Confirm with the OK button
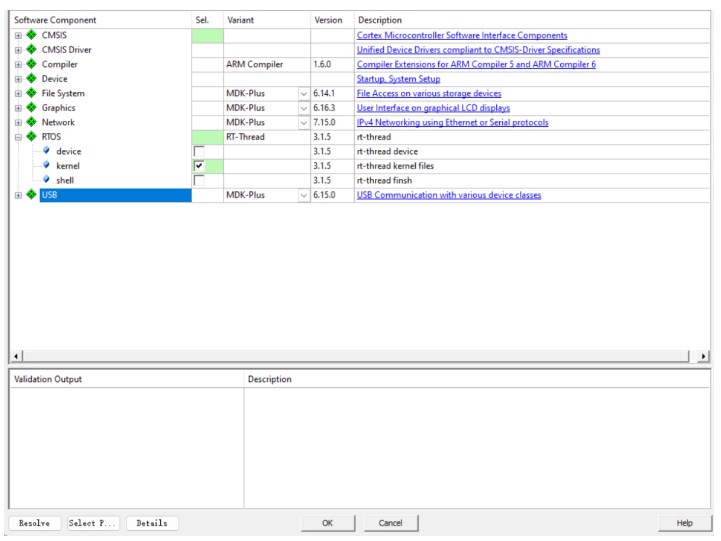 coord(328,523)
